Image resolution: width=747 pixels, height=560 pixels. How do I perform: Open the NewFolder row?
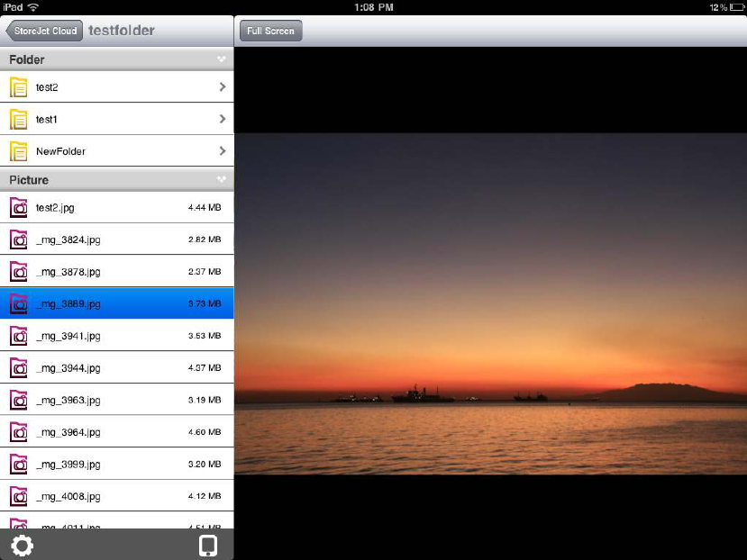117,151
